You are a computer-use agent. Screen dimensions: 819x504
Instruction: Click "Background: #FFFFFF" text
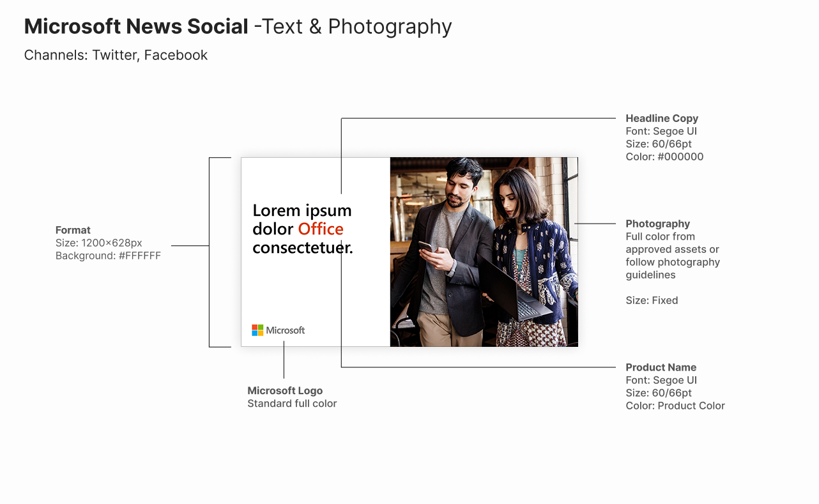[x=108, y=256]
